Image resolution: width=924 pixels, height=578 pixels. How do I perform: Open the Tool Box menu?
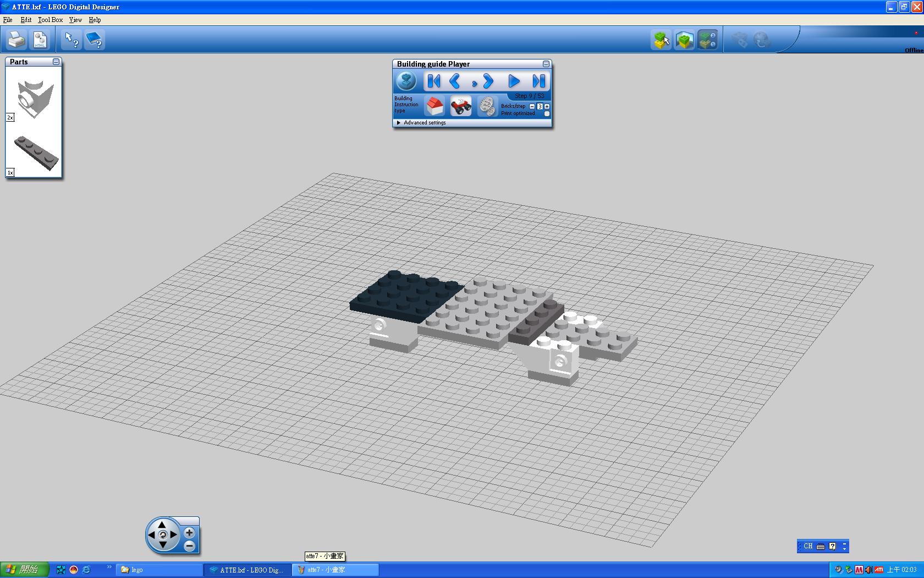click(50, 20)
